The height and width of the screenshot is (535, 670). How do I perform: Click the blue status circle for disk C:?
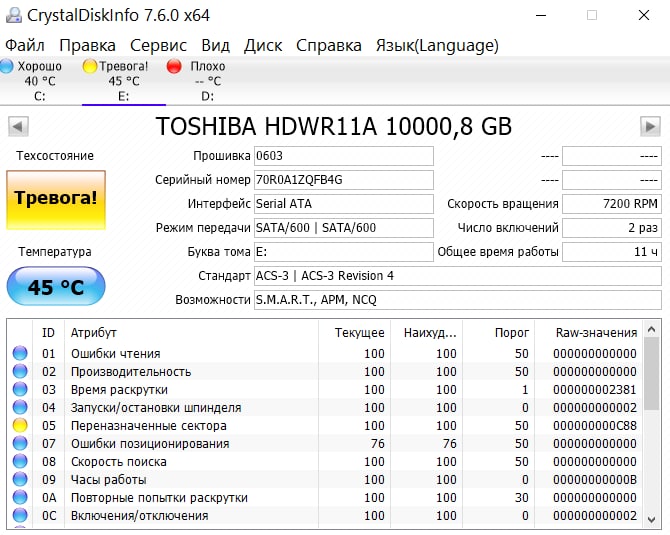(x=6, y=66)
